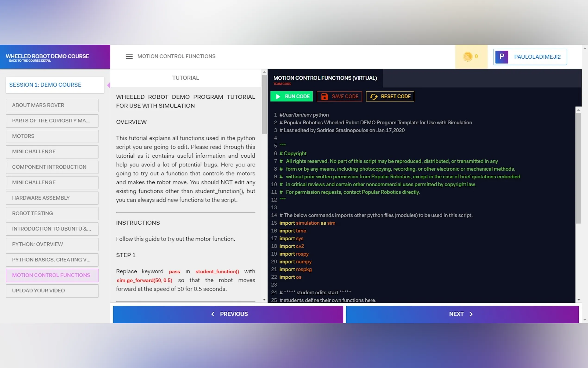The width and height of the screenshot is (588, 368).
Task: Run the code with green button
Action: (x=291, y=96)
